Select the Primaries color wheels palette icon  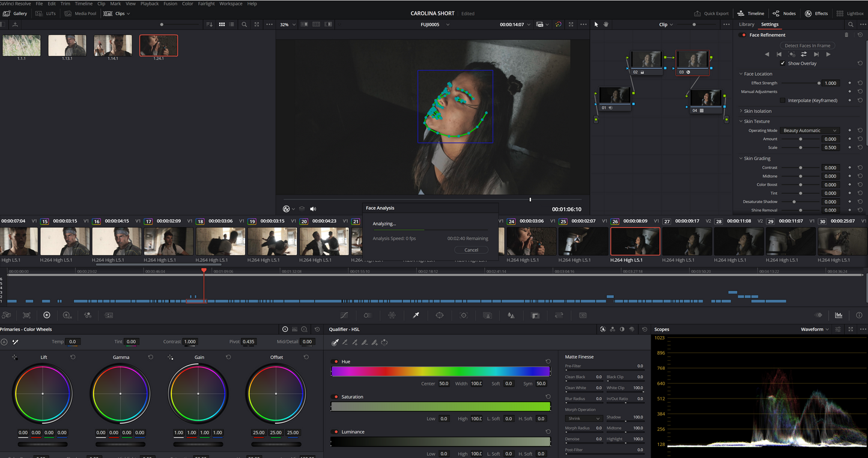(x=47, y=315)
